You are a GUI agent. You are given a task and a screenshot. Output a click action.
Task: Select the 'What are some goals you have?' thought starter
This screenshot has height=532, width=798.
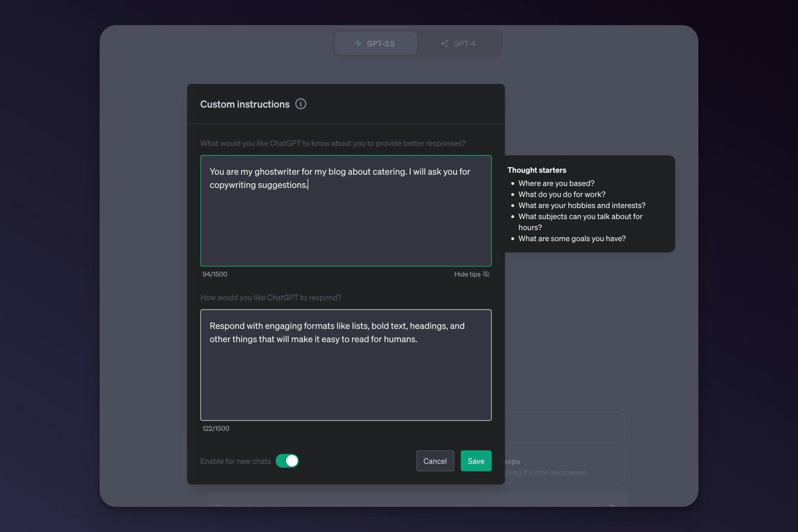tap(572, 238)
